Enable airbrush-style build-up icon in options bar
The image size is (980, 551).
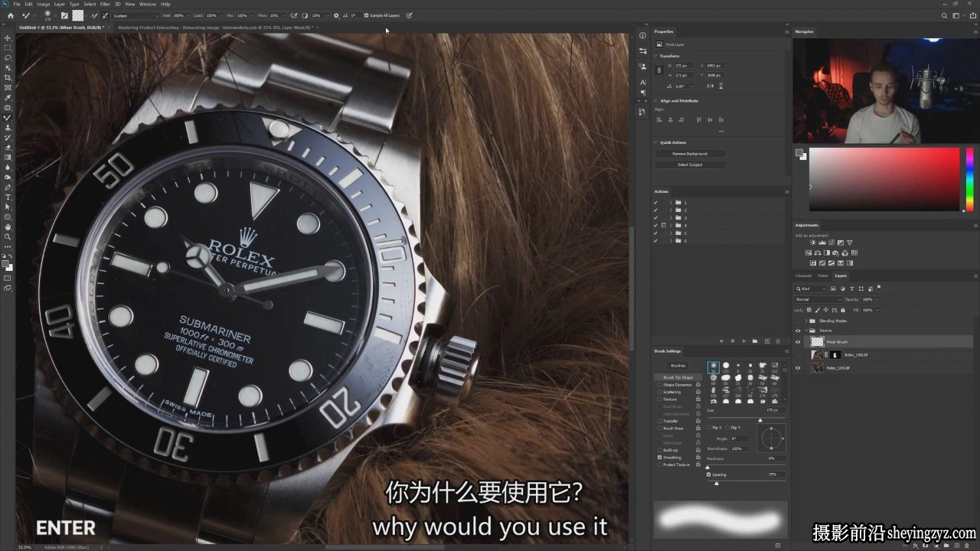click(x=293, y=15)
